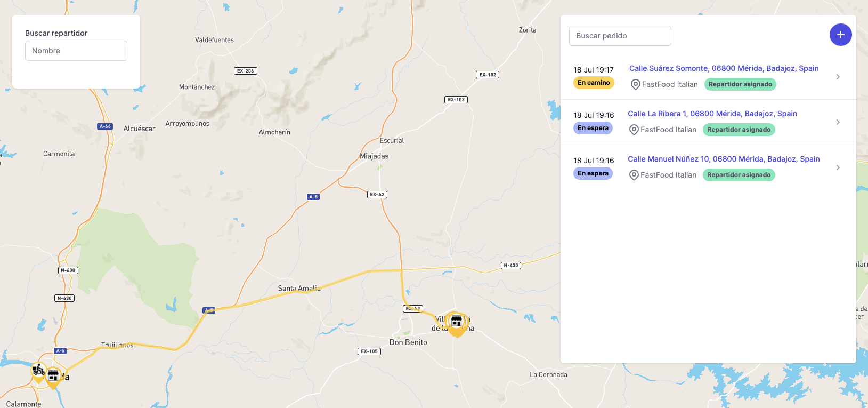Click the La Coronada label on map

pos(548,375)
